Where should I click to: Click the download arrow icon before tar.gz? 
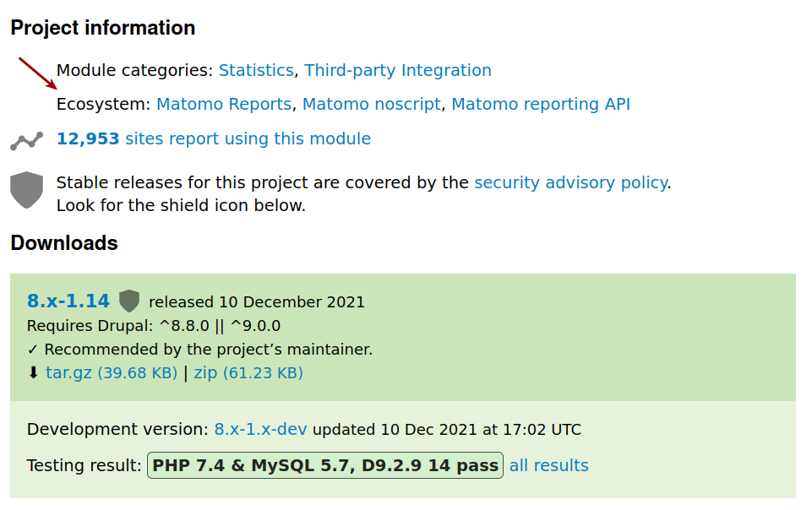click(x=33, y=372)
